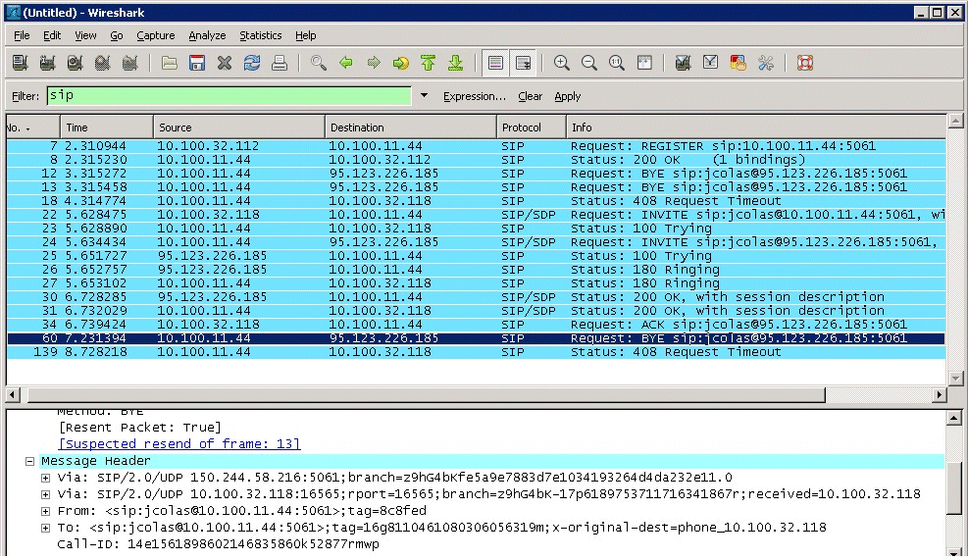Open the Analyze menu
The height and width of the screenshot is (560, 968).
pos(207,36)
